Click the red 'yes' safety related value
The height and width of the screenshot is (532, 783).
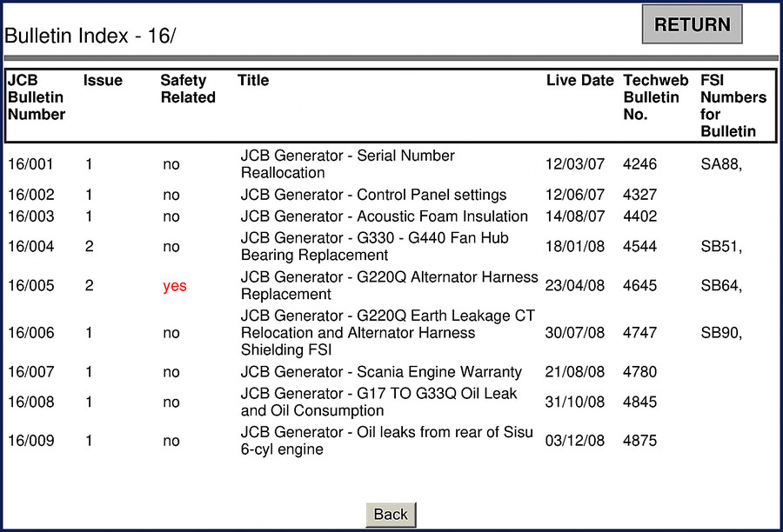175,286
